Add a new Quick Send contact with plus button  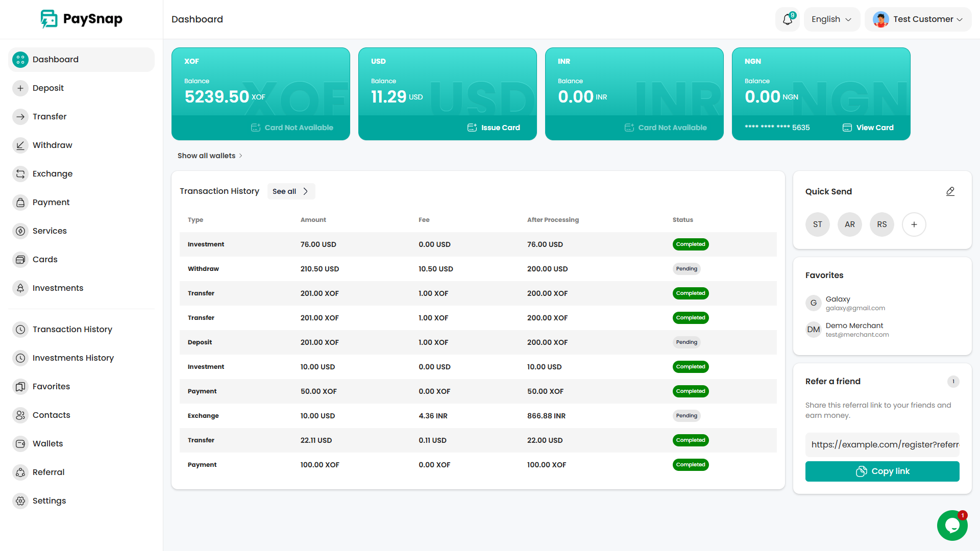(x=914, y=224)
